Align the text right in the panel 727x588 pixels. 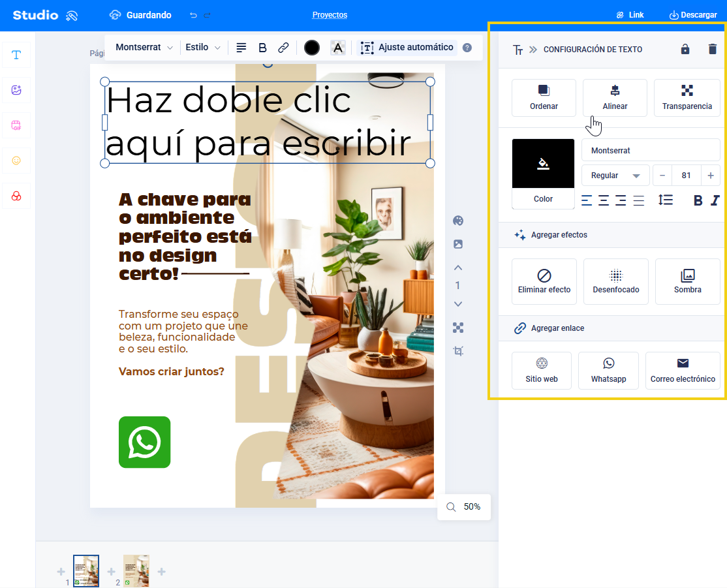click(621, 200)
